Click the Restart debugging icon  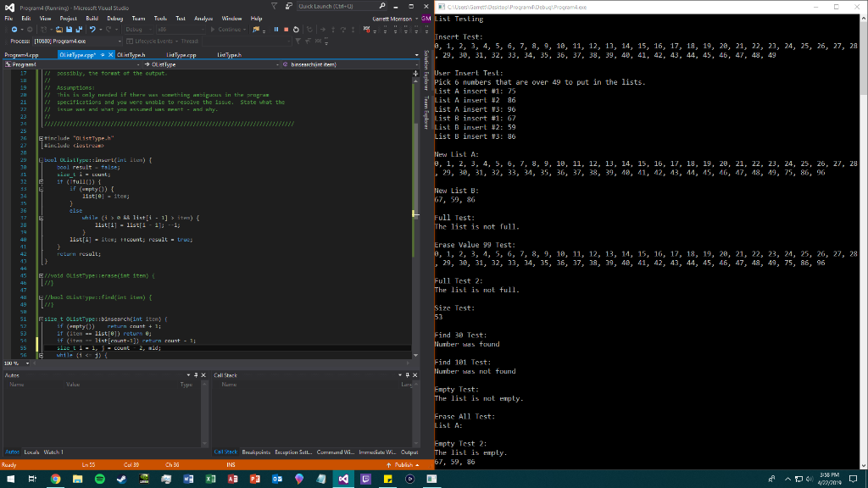click(296, 30)
